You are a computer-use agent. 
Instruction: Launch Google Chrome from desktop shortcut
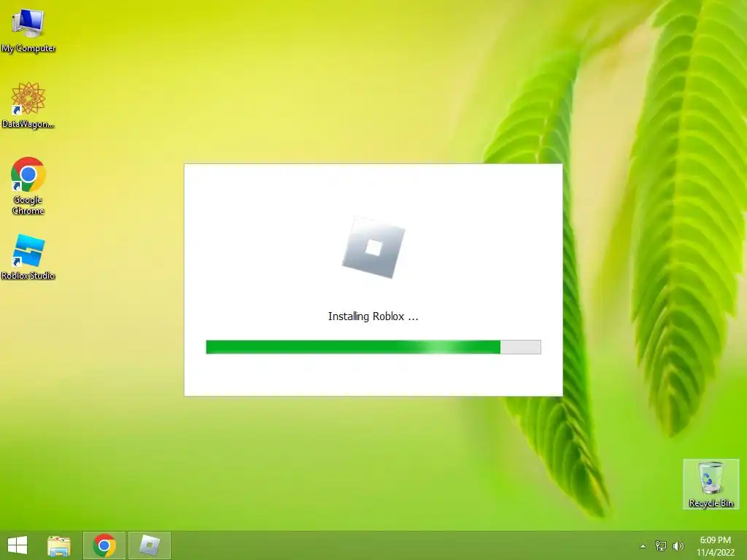(28, 186)
